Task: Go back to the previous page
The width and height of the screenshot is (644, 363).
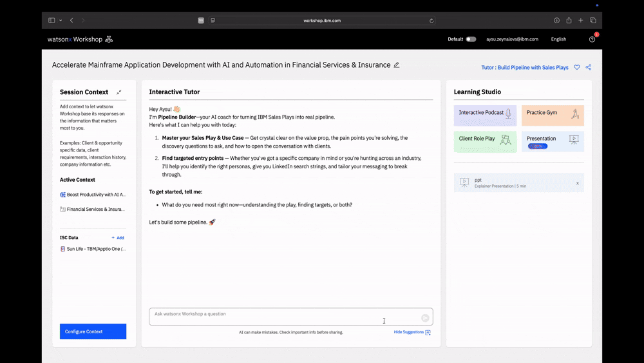Action: coord(71,20)
